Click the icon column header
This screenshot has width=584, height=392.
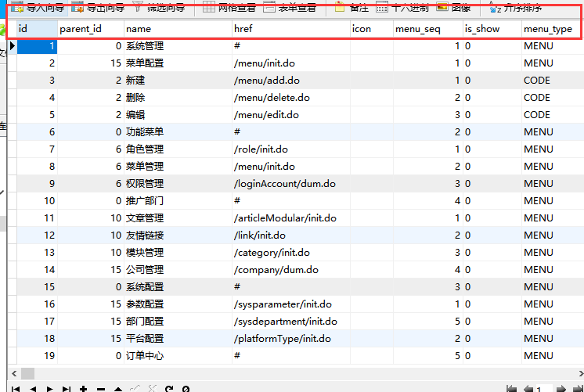[372, 29]
